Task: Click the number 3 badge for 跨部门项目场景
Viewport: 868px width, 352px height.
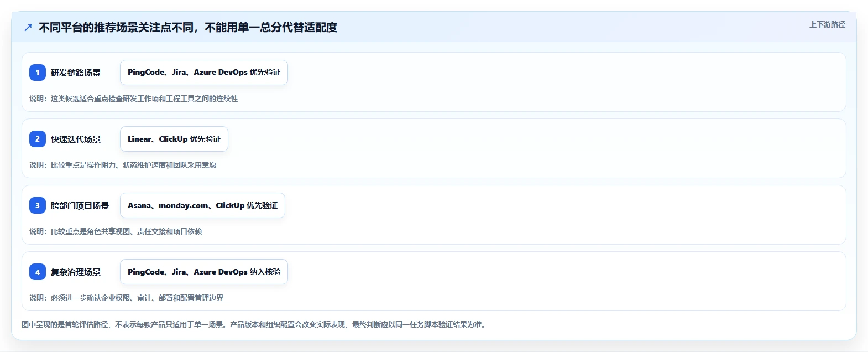Action: 38,205
